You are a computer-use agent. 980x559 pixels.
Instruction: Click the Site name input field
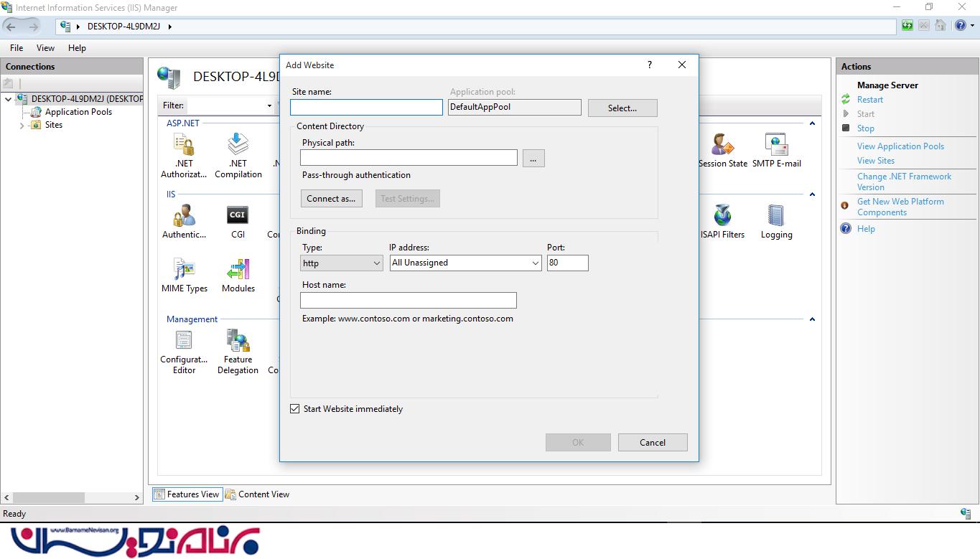[x=366, y=108]
